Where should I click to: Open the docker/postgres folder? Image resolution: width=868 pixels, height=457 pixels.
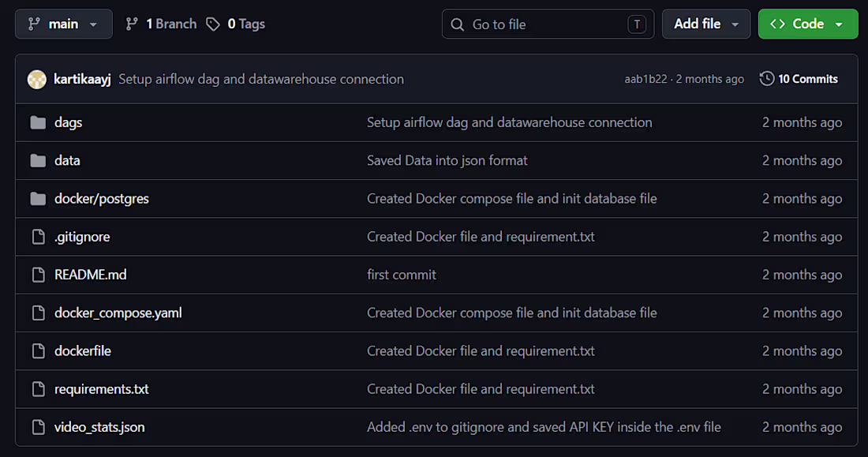tap(101, 199)
